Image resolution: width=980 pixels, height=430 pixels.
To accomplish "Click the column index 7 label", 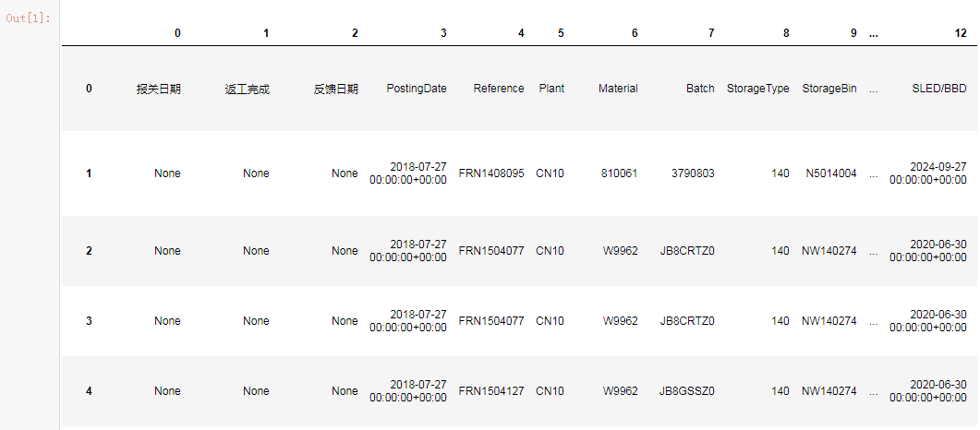I will [711, 34].
